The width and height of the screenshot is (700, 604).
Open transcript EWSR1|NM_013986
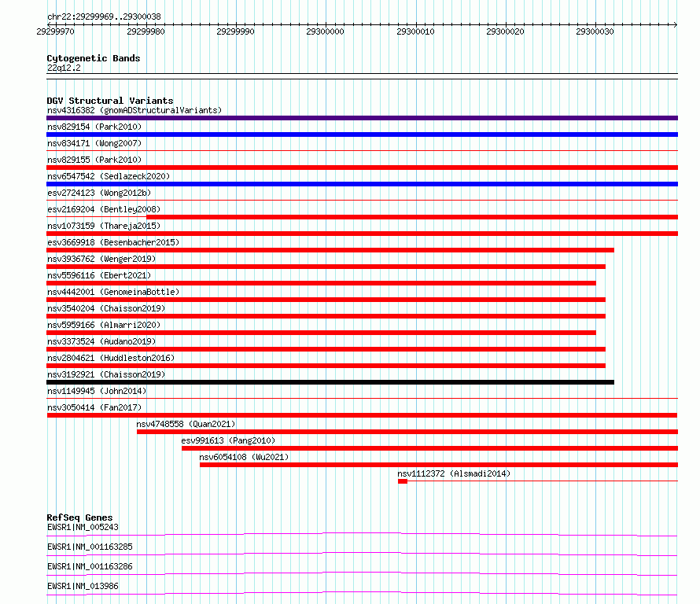[x=83, y=586]
